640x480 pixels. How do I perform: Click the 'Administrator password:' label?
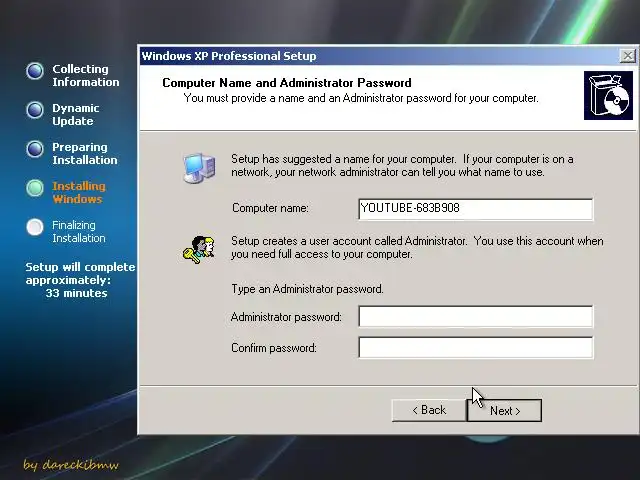pos(286,317)
